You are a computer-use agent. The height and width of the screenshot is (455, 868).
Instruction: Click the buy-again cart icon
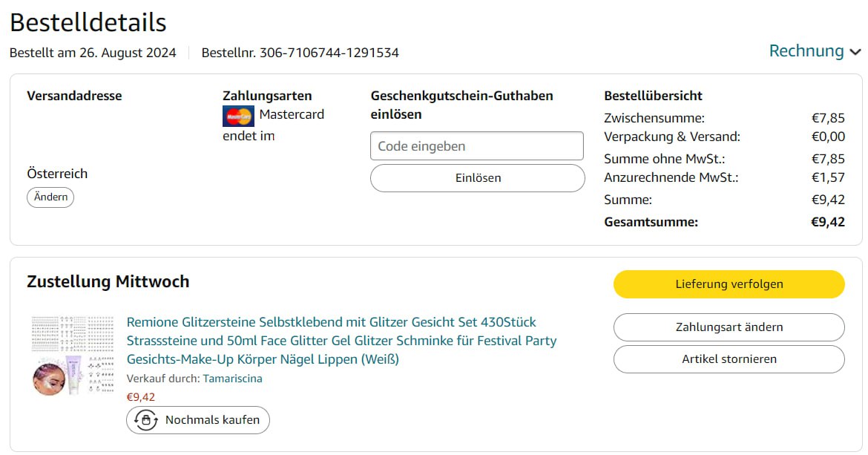(145, 420)
